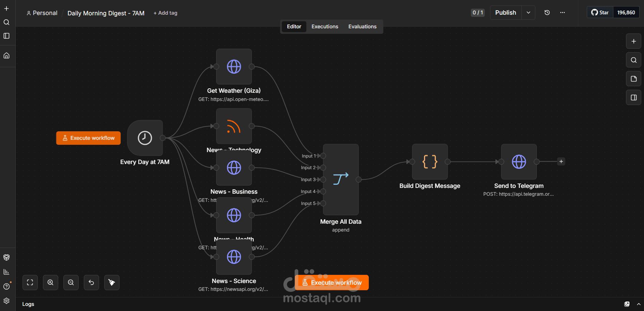Open the insights chart icon in the sidebar
Viewport: 644px width, 311px height.
(6, 272)
